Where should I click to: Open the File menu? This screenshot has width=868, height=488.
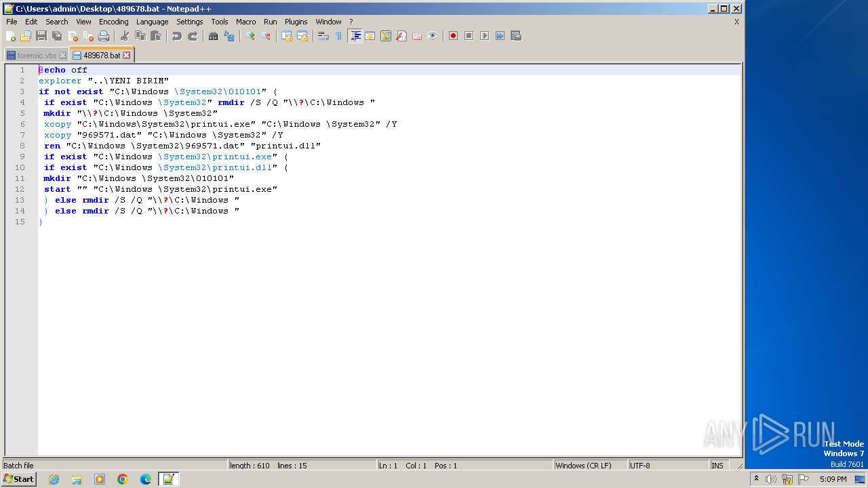coord(12,22)
